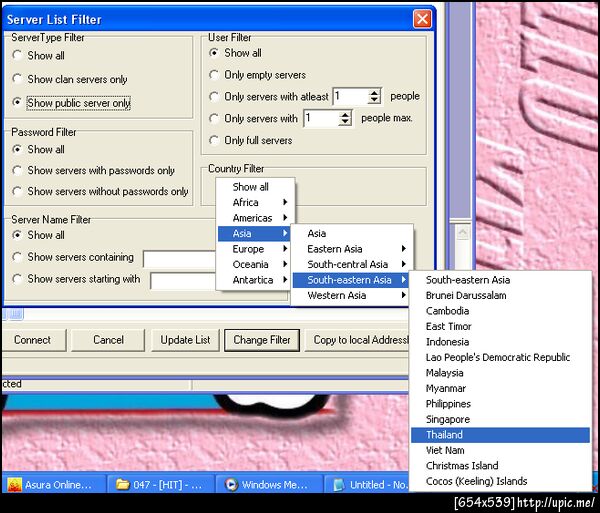Select Brunei Darussalam from list
The image size is (600, 513).
pos(500,295)
